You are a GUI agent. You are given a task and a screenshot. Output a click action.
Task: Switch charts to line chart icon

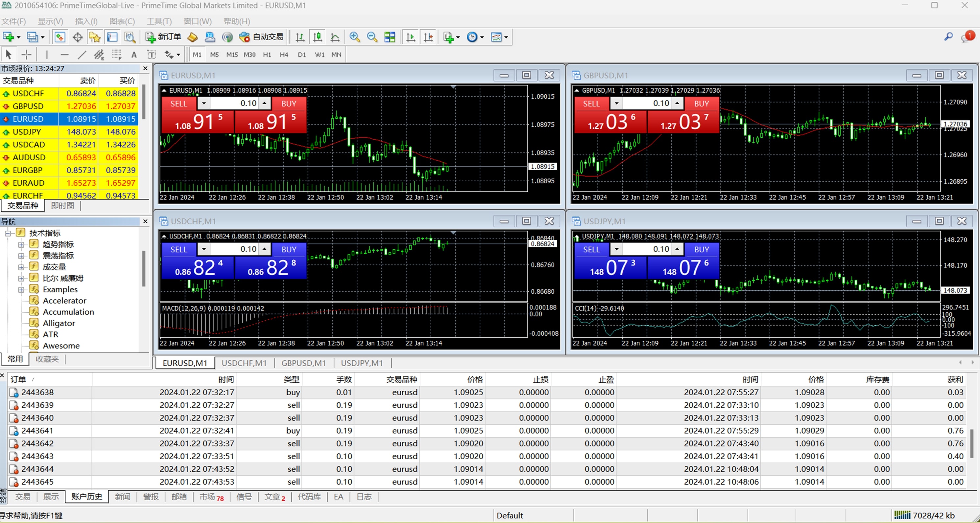[x=335, y=37]
